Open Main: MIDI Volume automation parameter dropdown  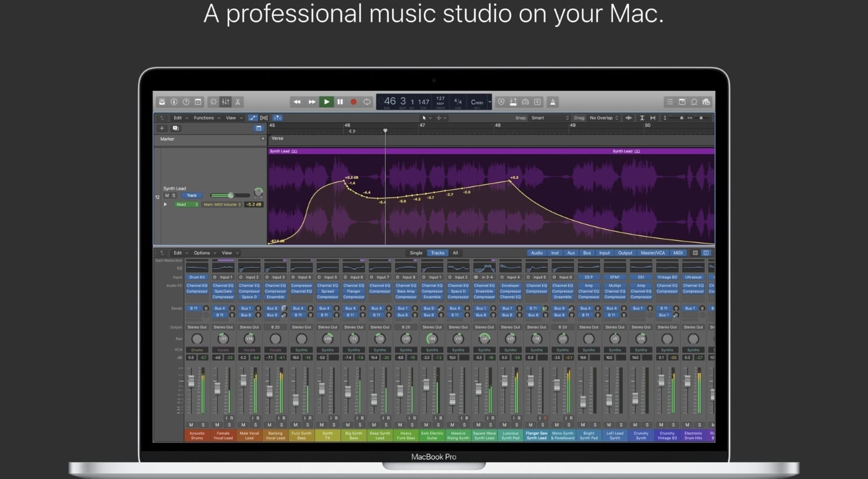(222, 205)
